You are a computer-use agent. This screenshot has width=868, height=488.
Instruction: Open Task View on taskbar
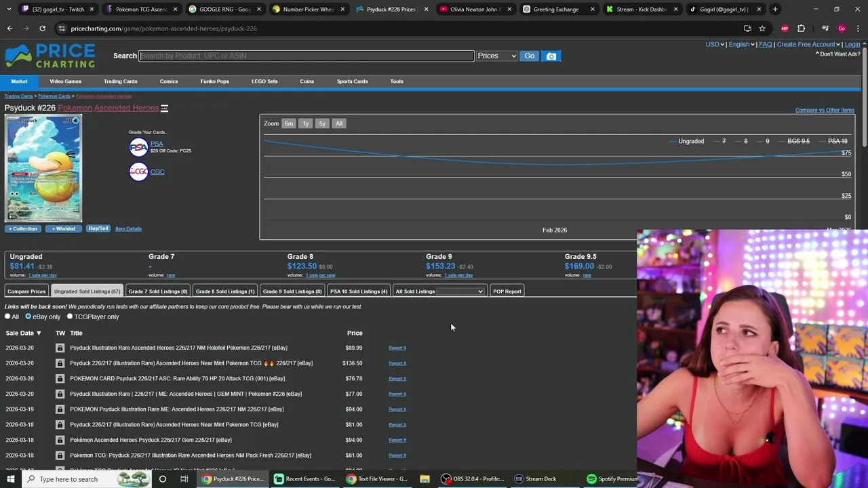184,479
